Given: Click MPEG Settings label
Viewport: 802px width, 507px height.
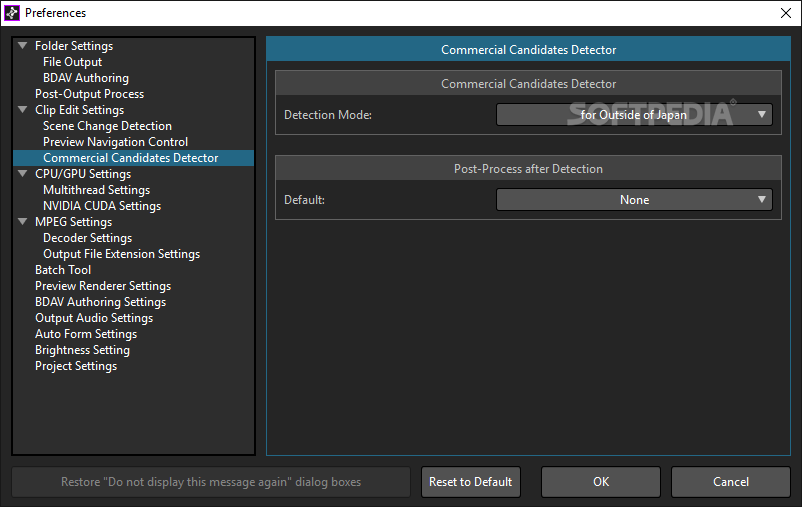Looking at the screenshot, I should 74,222.
